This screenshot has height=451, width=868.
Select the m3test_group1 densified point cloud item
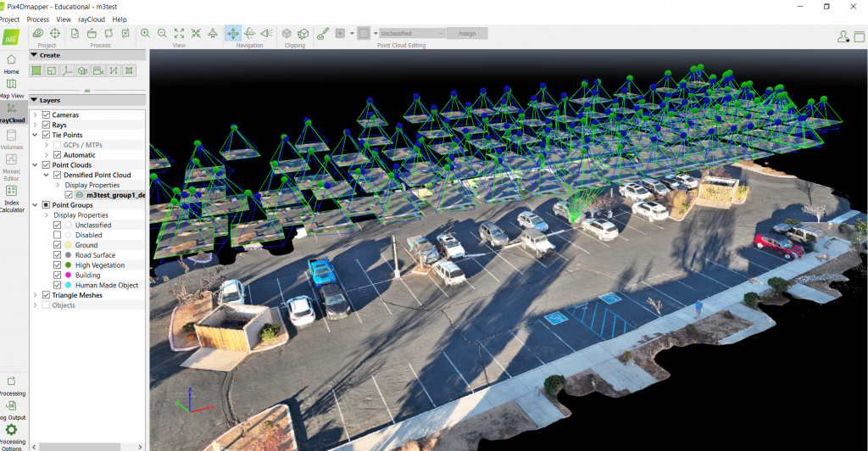[x=115, y=195]
